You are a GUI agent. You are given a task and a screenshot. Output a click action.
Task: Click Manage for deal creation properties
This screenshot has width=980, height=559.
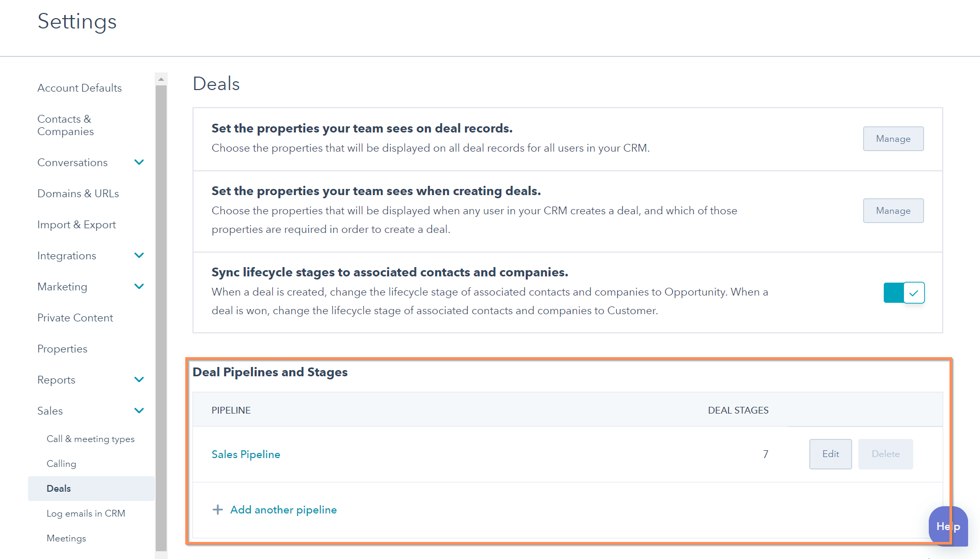pyautogui.click(x=893, y=211)
